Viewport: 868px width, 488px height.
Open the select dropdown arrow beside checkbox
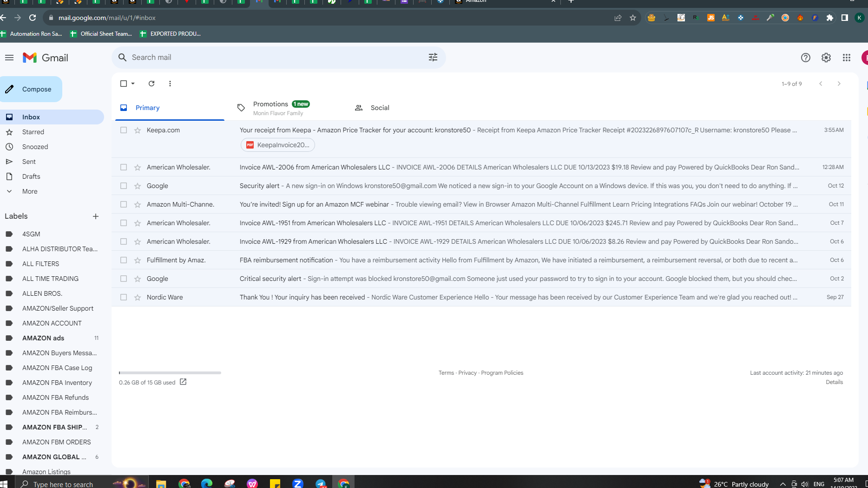pyautogui.click(x=133, y=84)
